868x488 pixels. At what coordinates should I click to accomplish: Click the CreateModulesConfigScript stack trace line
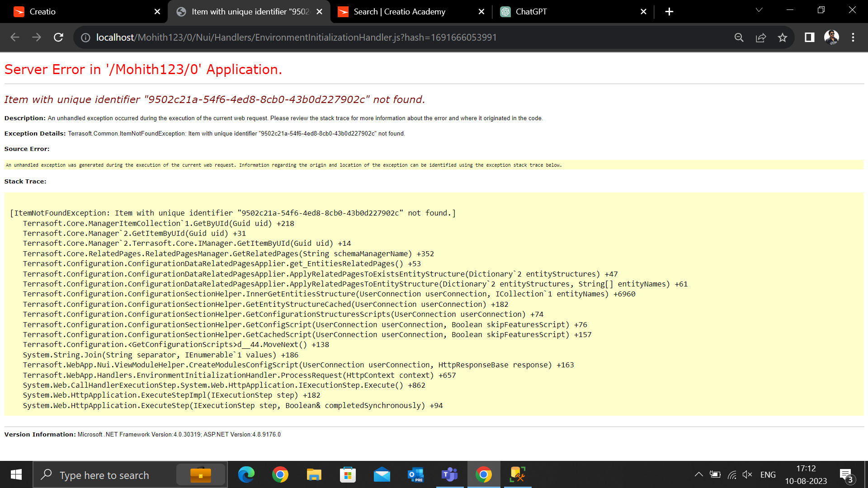(x=298, y=365)
